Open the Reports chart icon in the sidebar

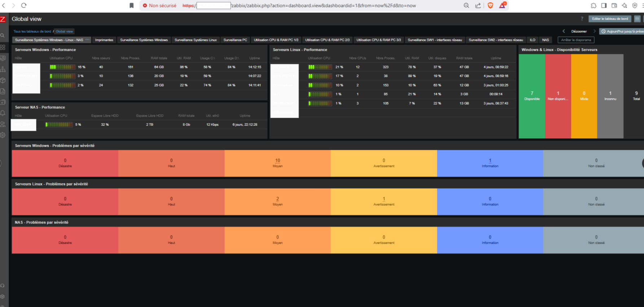point(3,91)
